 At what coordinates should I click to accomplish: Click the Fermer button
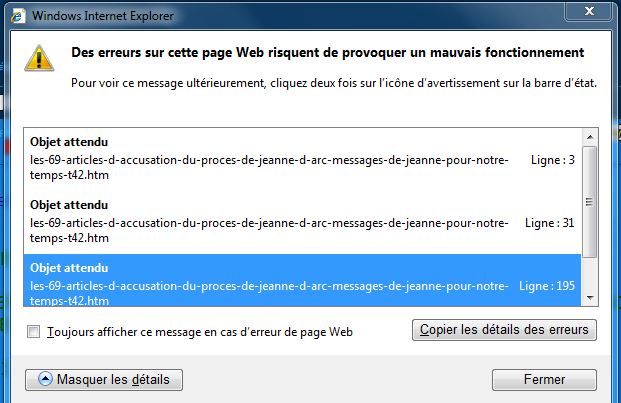[544, 380]
